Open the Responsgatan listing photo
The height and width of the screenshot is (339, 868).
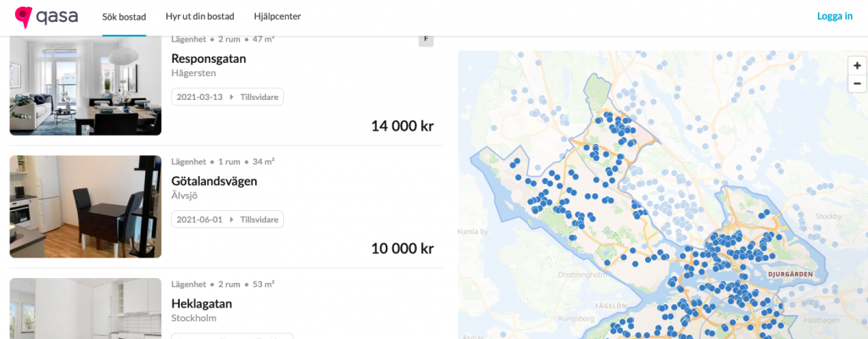tap(86, 86)
